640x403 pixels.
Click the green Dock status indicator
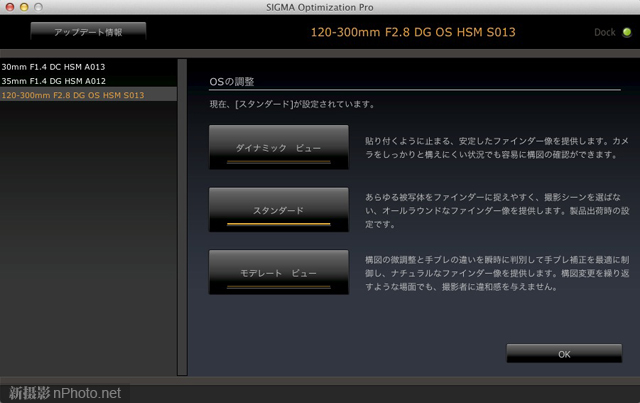(627, 32)
